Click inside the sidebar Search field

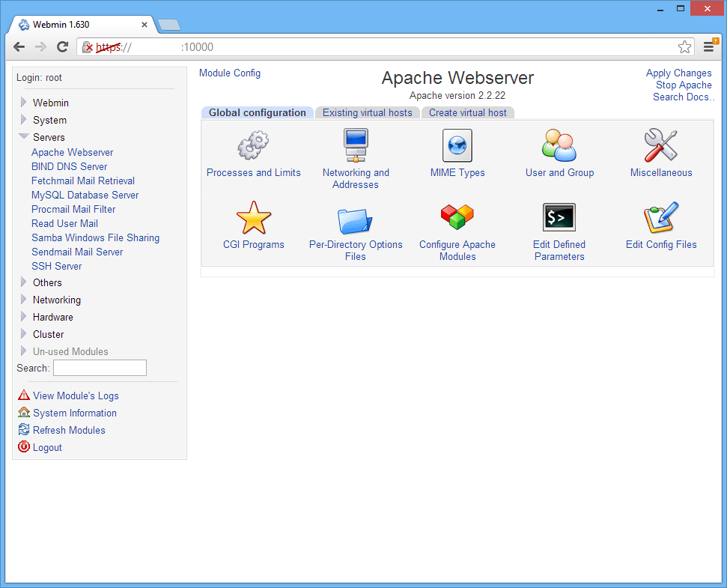click(100, 368)
